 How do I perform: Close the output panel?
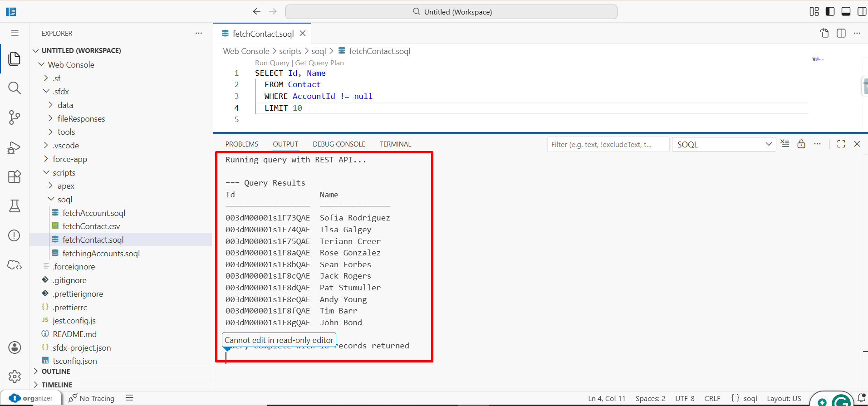coord(857,144)
